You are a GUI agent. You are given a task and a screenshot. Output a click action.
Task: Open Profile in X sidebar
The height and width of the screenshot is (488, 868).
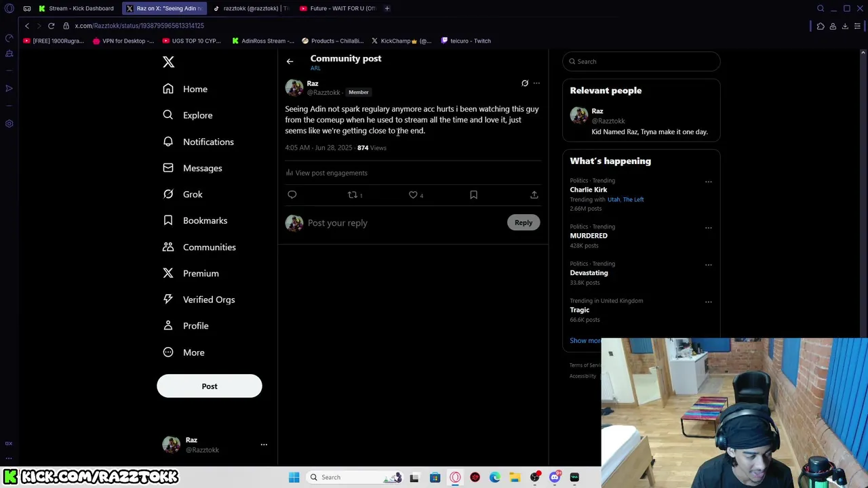[x=186, y=326]
